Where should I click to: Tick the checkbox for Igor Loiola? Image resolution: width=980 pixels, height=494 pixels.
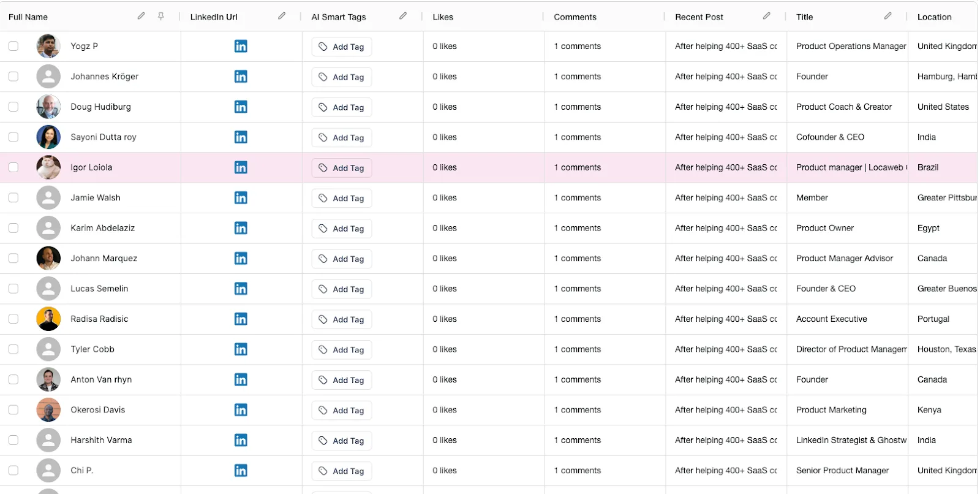[13, 167]
